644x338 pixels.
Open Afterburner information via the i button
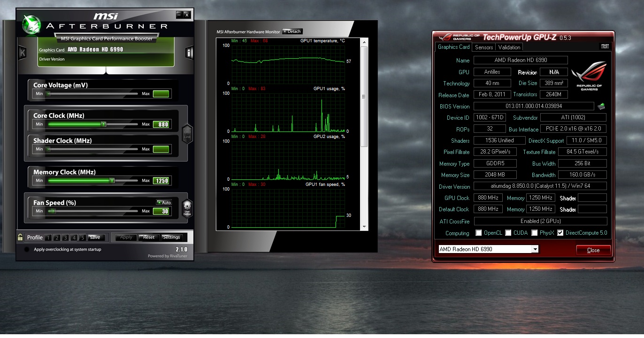point(190,53)
